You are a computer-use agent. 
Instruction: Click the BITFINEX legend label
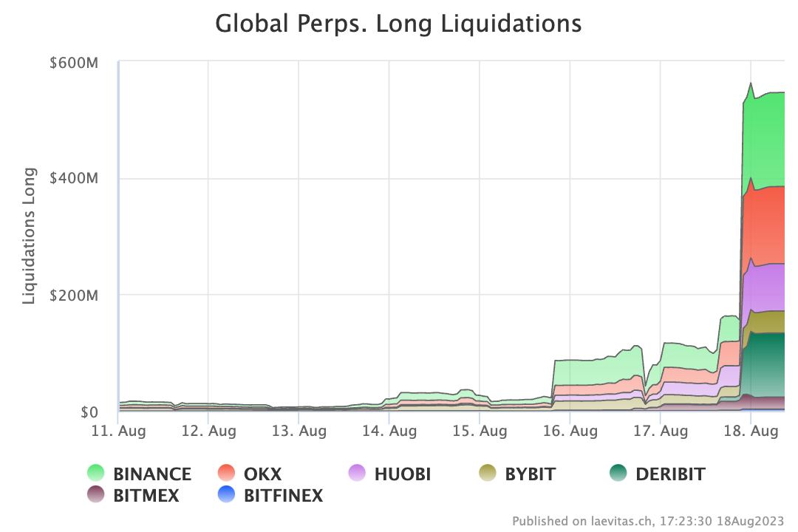283,495
